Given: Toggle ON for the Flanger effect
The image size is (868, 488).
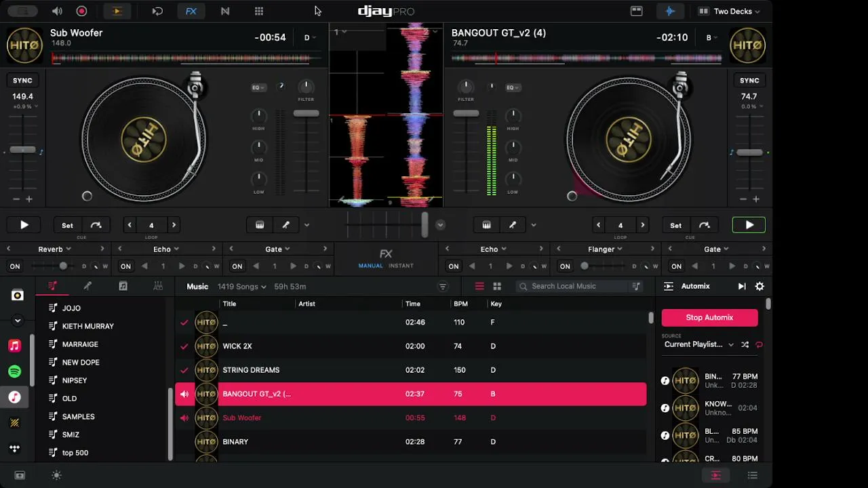Looking at the screenshot, I should point(565,266).
